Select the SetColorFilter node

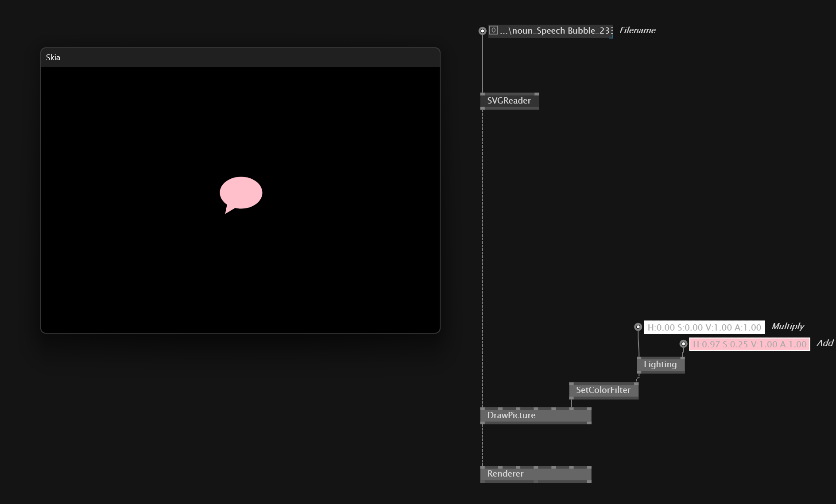point(603,390)
